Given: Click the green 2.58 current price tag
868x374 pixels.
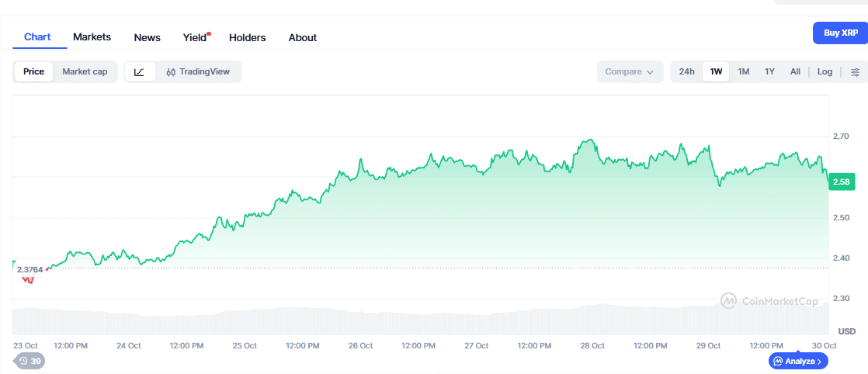Looking at the screenshot, I should pyautogui.click(x=841, y=182).
